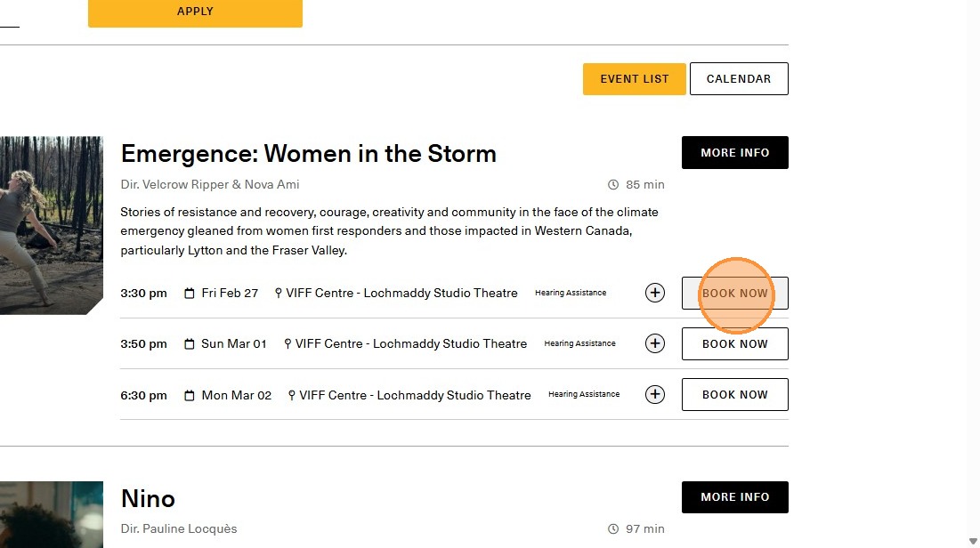
Task: Click the scrollbar down arrow
Action: coord(972,541)
